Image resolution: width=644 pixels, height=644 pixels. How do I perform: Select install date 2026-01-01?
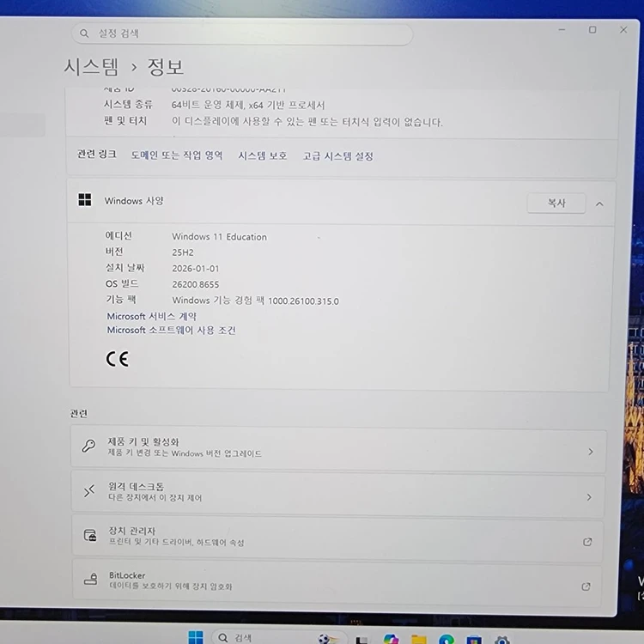point(196,268)
